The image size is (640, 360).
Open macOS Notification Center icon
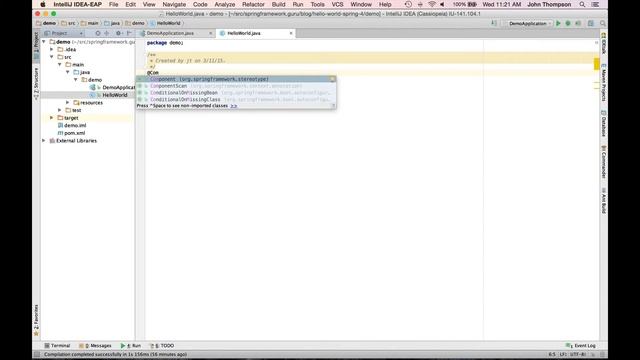[x=596, y=4]
